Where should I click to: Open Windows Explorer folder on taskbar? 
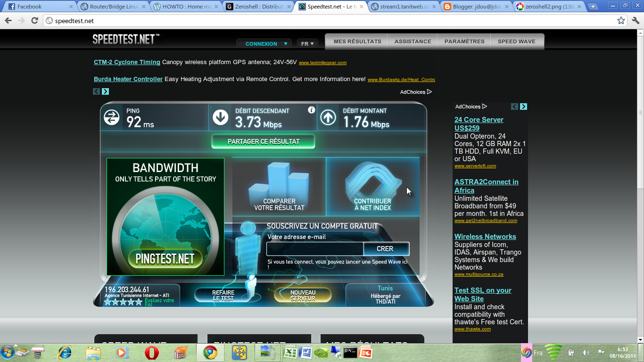pos(93,353)
